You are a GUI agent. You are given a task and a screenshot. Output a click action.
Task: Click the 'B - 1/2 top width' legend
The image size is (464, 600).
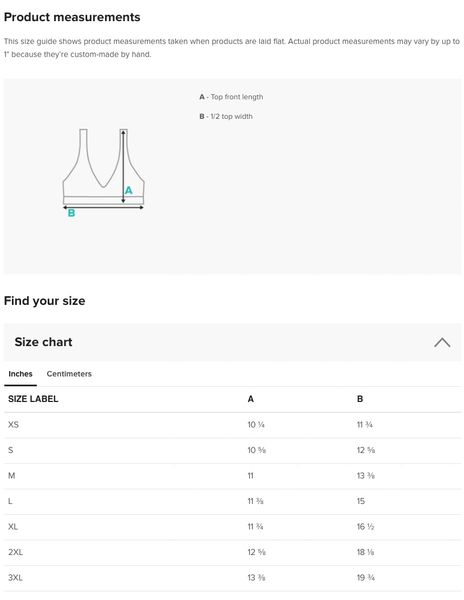click(x=226, y=116)
